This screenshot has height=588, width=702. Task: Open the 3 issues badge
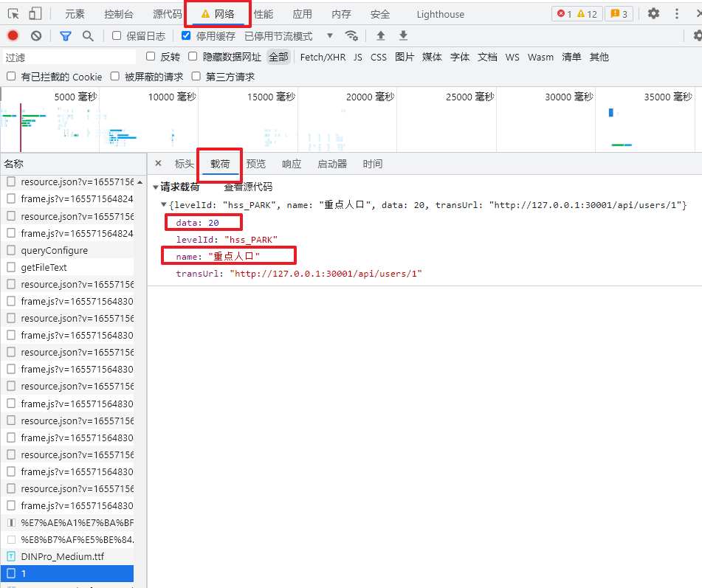[x=619, y=14]
